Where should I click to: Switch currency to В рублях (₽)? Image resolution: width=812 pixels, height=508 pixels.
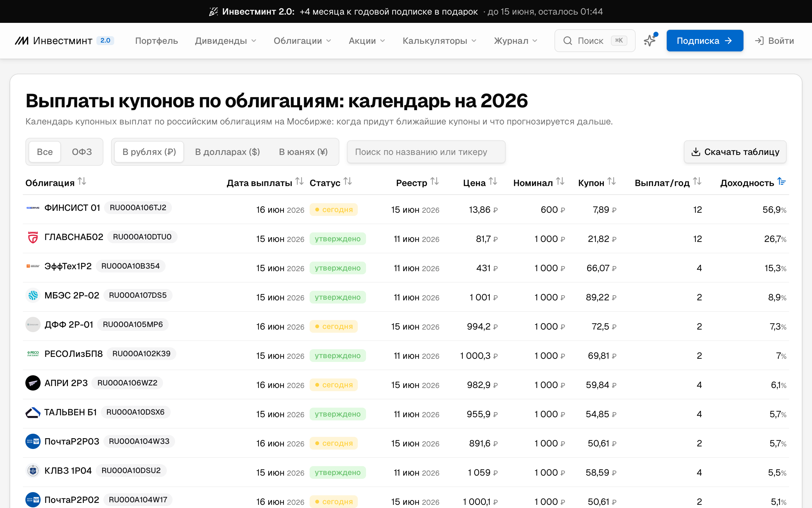(149, 152)
